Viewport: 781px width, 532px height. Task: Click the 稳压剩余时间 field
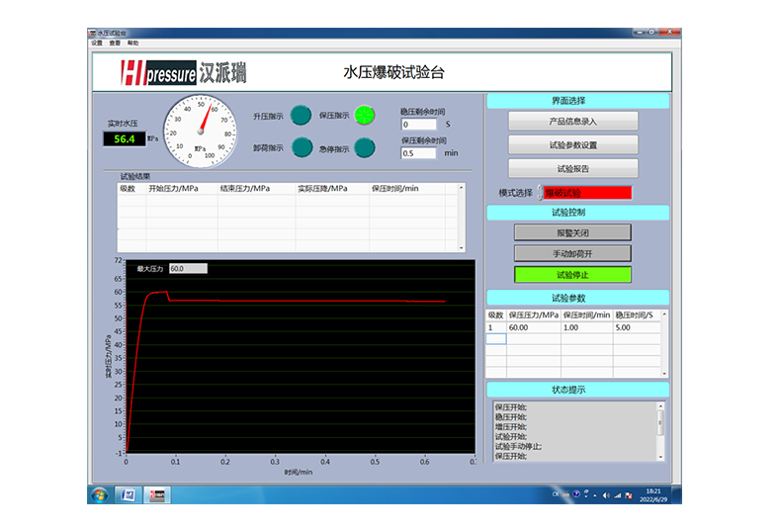coord(419,125)
